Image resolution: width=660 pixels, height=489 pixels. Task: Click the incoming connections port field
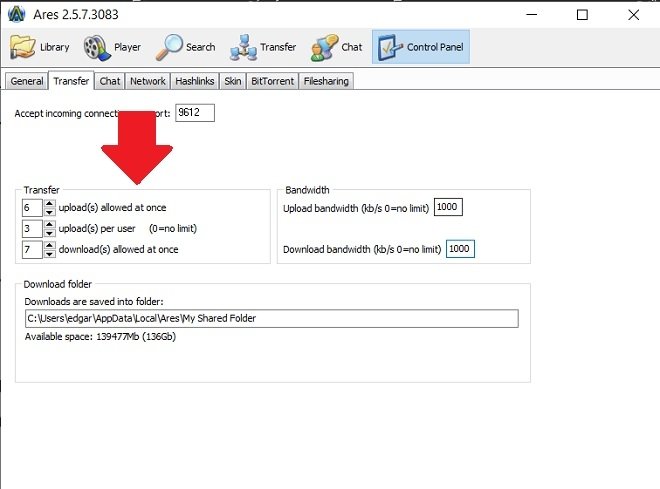(x=195, y=113)
